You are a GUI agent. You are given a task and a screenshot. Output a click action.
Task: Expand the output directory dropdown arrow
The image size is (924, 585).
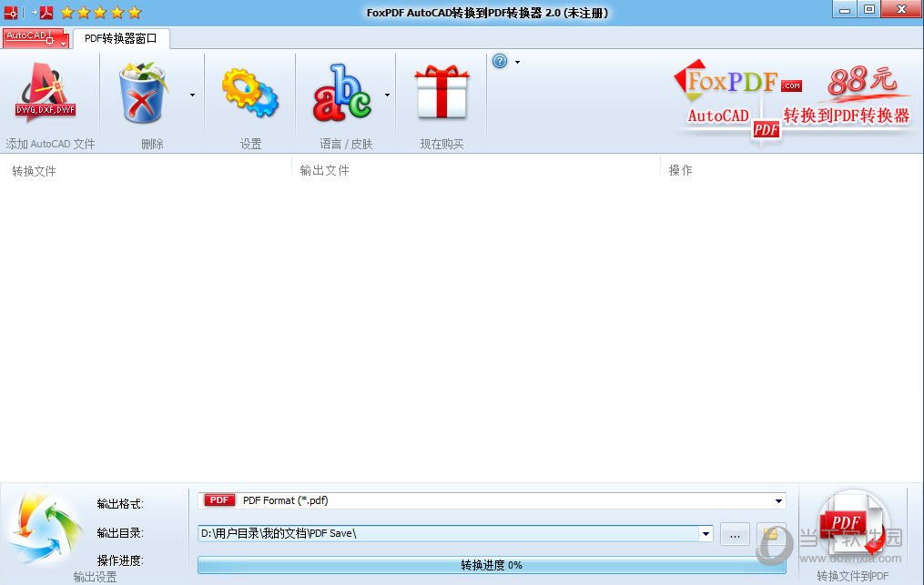tap(706, 534)
